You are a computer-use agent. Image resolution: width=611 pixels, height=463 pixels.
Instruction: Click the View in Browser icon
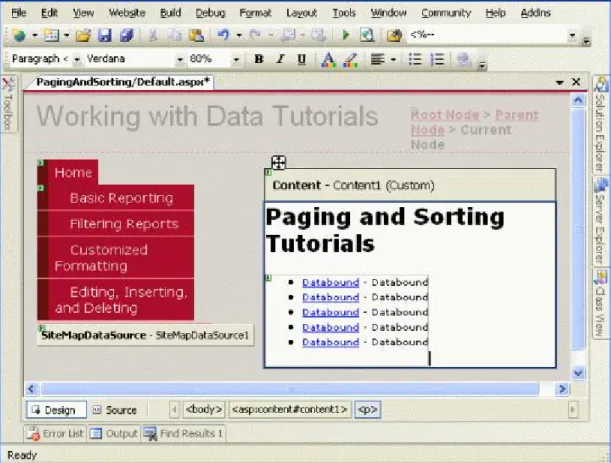click(x=367, y=35)
